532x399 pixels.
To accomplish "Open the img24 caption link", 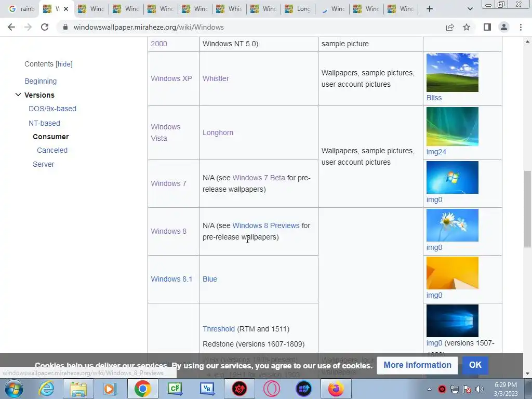I will pyautogui.click(x=436, y=152).
